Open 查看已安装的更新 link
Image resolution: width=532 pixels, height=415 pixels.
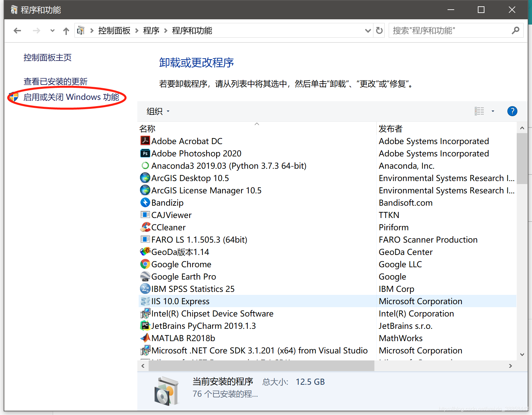(56, 82)
